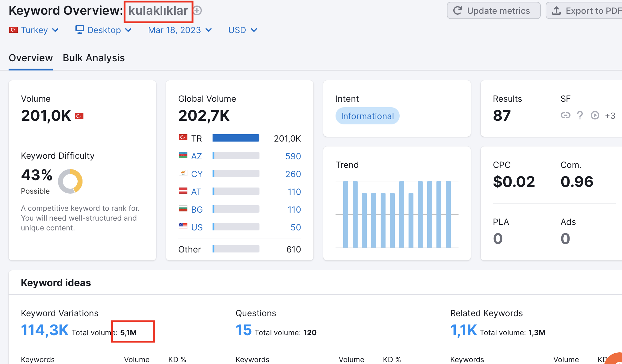Click the Turkey flag beside Volume value
622x364 pixels.
pyautogui.click(x=79, y=116)
